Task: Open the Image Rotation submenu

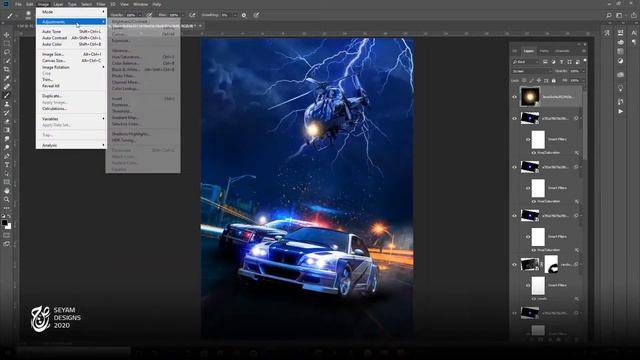Action: [71, 67]
